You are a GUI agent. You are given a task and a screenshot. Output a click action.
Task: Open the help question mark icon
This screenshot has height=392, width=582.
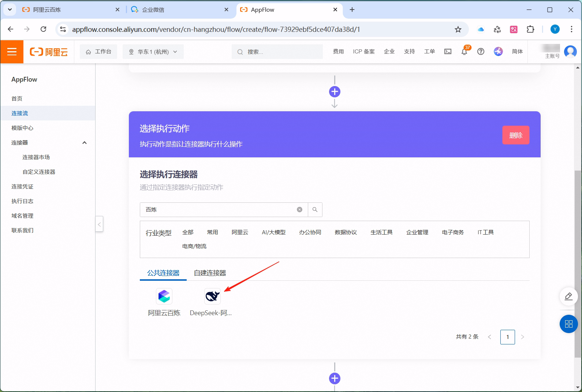481,52
